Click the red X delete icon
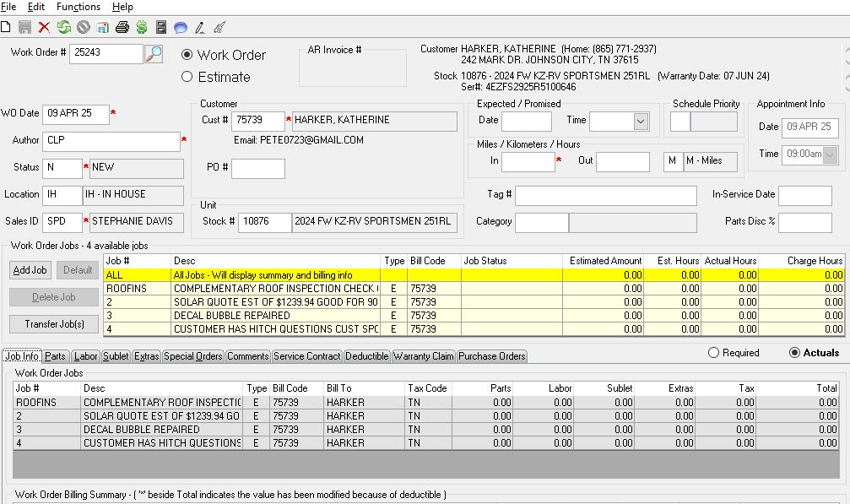 [x=45, y=27]
